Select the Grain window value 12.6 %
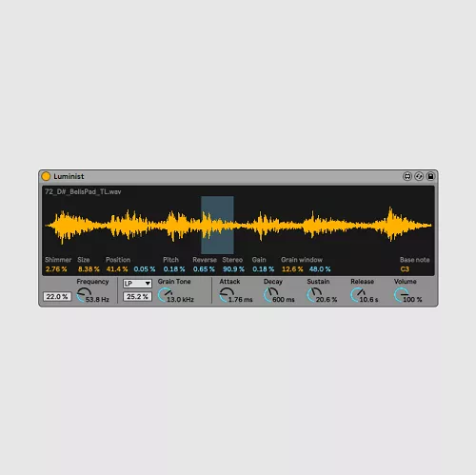This screenshot has height=475, width=476. click(x=292, y=269)
